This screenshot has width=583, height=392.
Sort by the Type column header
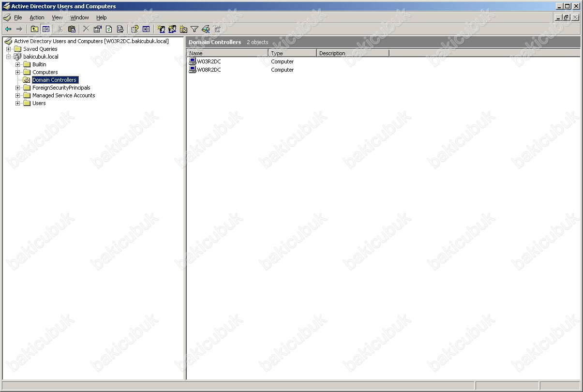(293, 53)
